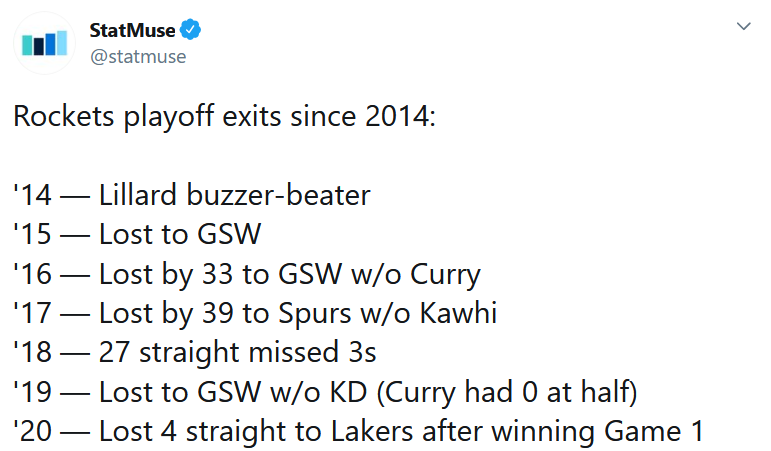Click the blue verified badge

(190, 30)
